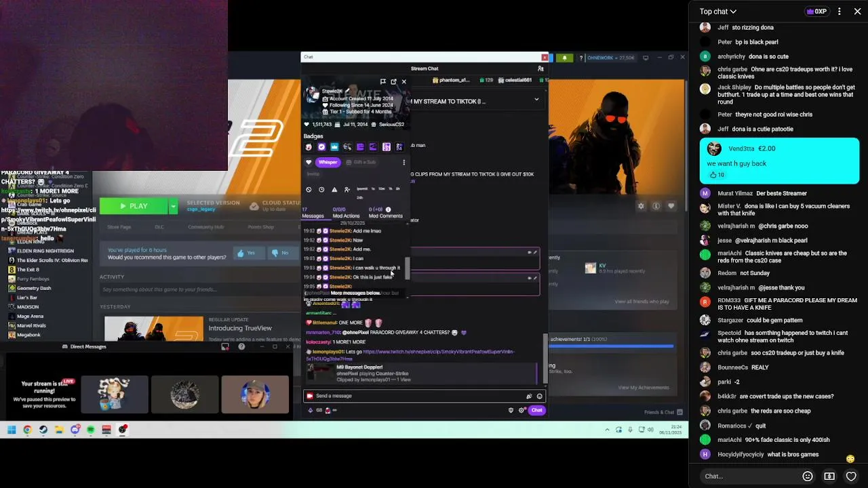Switch to the Mod Actions tab
Screen dimensions: 868x488
pyautogui.click(x=346, y=213)
